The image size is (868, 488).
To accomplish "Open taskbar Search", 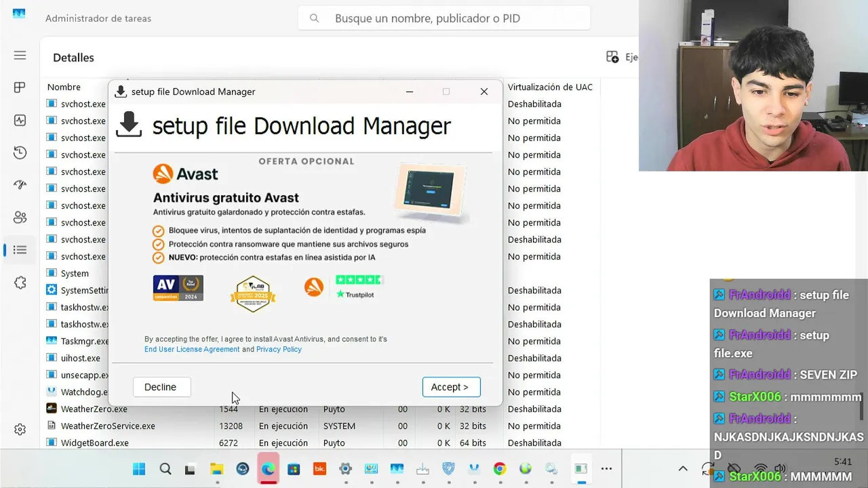I will tap(165, 468).
